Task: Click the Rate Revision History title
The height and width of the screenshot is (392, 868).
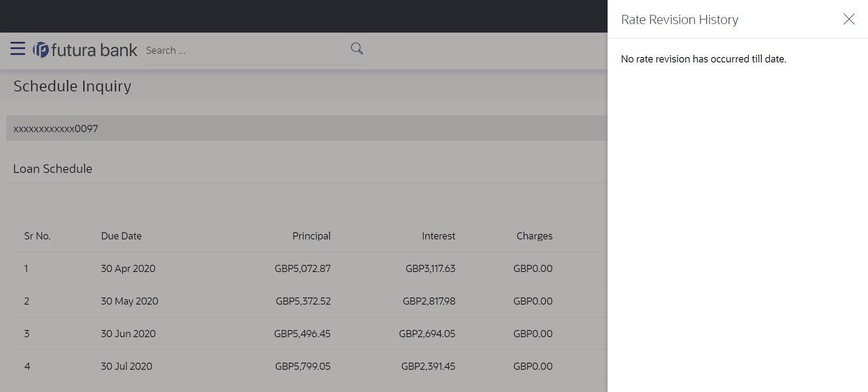Action: (679, 19)
